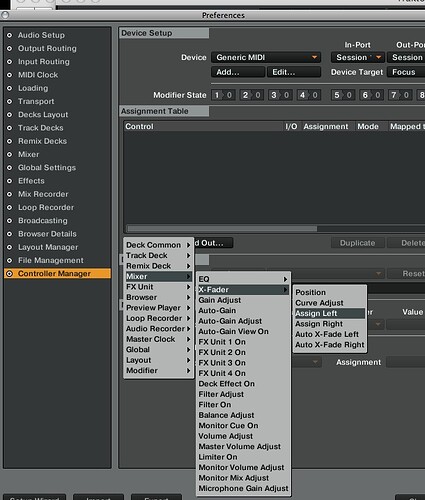This screenshot has height=500, width=425.
Task: Click the bullet icon next to Audio Setup
Action: pyautogui.click(x=9, y=35)
